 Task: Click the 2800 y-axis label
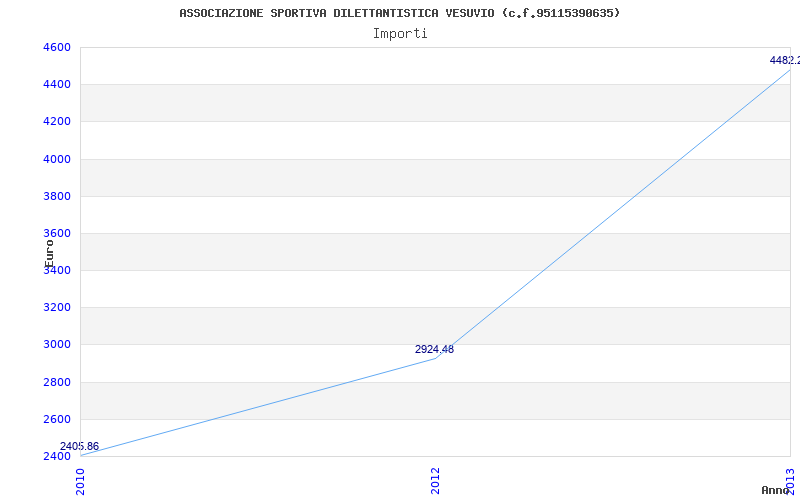(x=57, y=382)
